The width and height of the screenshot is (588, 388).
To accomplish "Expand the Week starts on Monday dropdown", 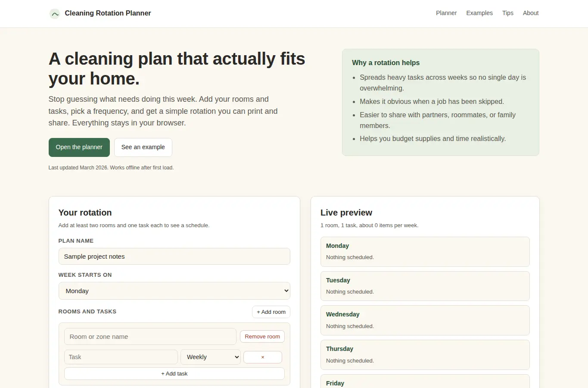I will tap(174, 291).
